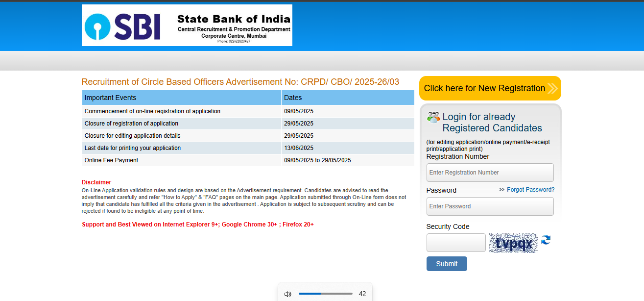Screen dimensions: 644x301
Task: Click the SBI State Bank of India logo
Action: coord(187,25)
